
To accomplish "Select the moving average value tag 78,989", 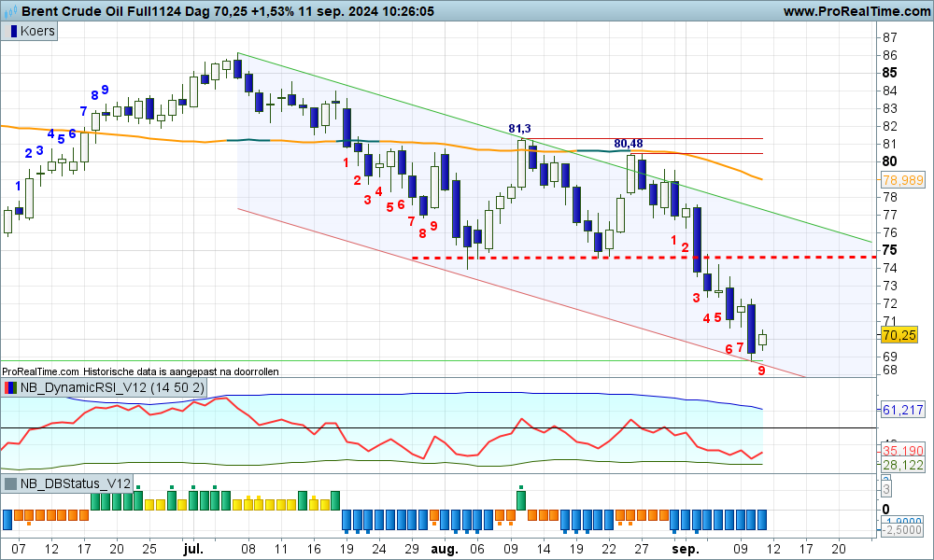I will (x=901, y=179).
